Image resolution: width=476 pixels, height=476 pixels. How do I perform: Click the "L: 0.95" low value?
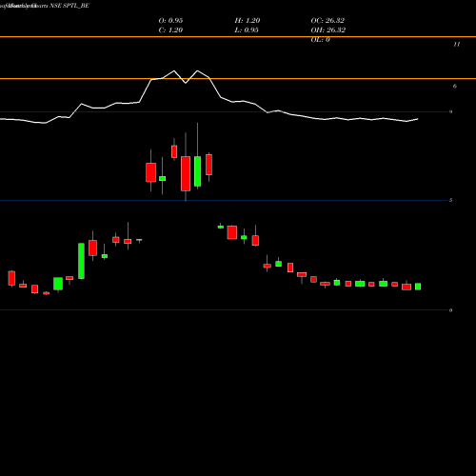coord(247,30)
